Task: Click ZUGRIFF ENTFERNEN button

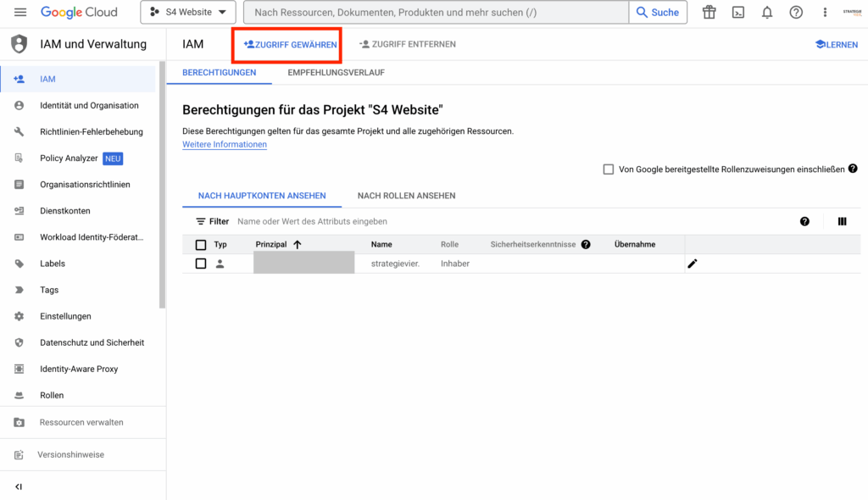Action: [x=408, y=44]
